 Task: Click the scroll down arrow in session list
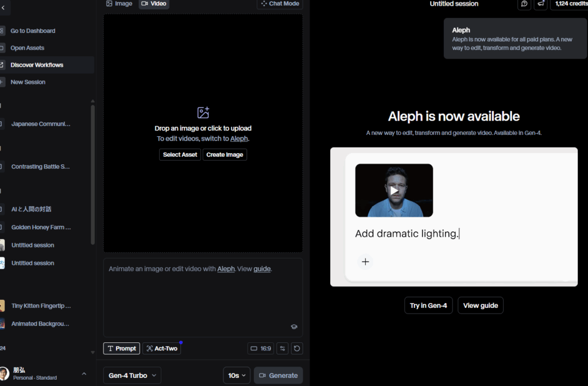tap(92, 352)
